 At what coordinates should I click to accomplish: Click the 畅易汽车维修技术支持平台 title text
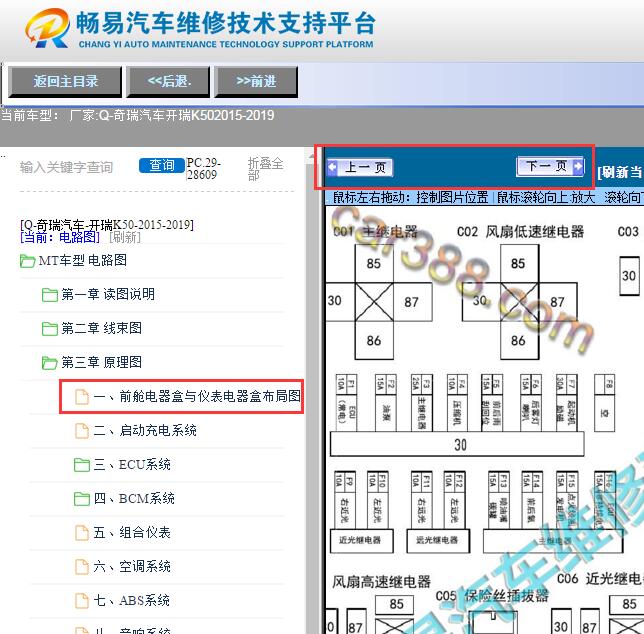(x=226, y=23)
